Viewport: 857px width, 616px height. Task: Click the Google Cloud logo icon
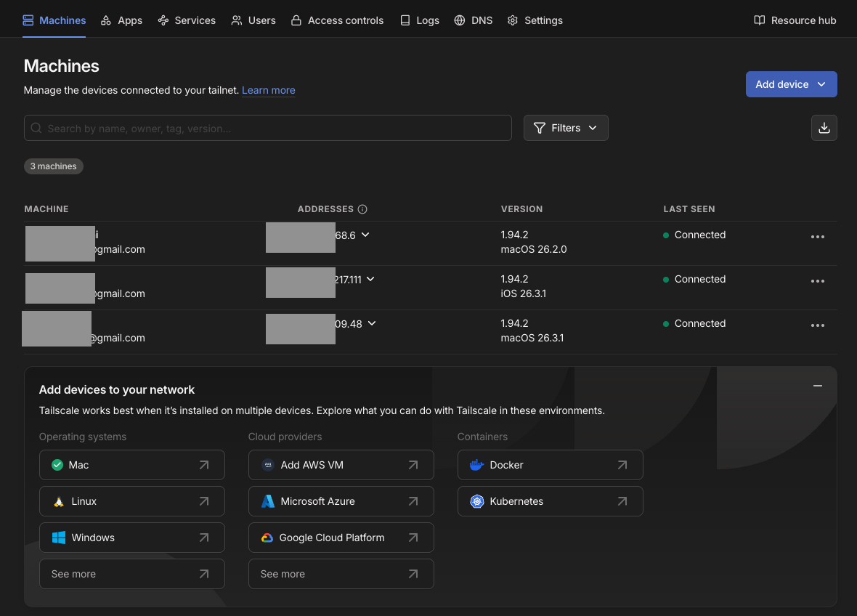267,538
